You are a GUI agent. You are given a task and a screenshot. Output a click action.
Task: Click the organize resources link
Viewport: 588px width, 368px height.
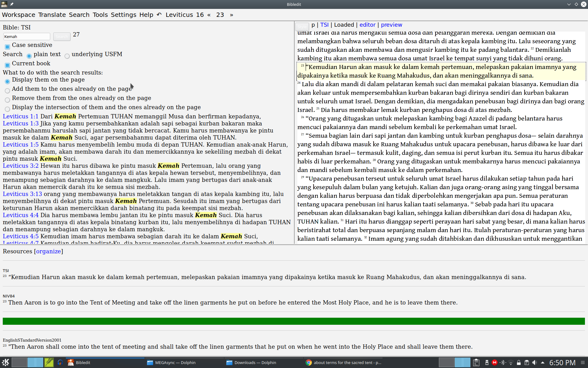click(x=48, y=251)
